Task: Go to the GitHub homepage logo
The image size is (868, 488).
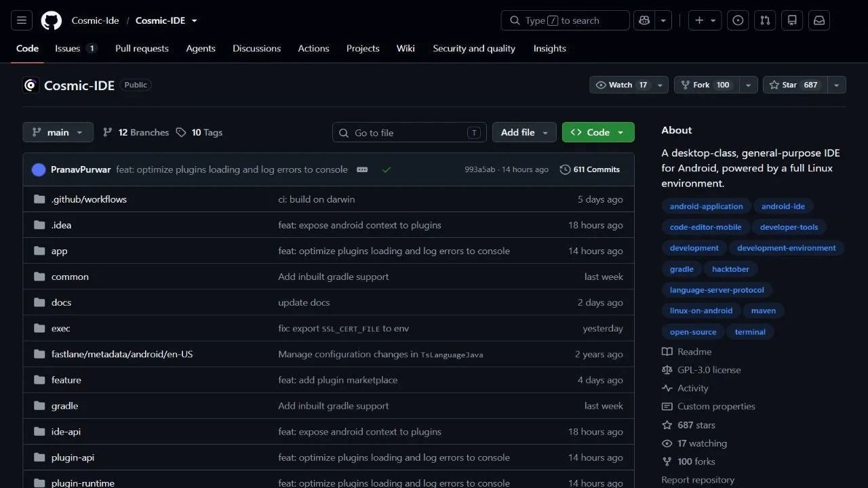Action: (x=52, y=20)
